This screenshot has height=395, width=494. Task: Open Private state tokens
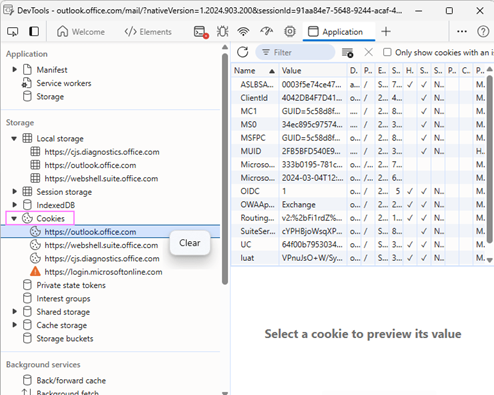point(71,285)
